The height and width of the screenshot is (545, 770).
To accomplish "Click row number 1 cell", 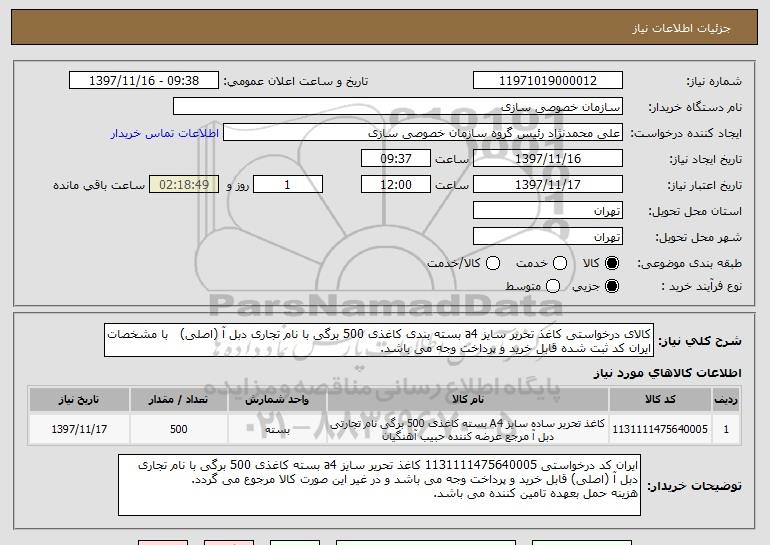I will 726,429.
